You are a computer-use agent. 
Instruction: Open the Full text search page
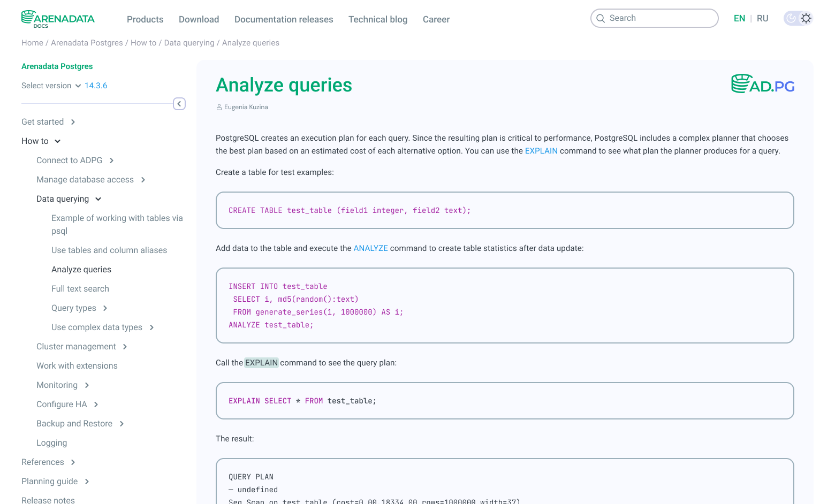click(80, 289)
